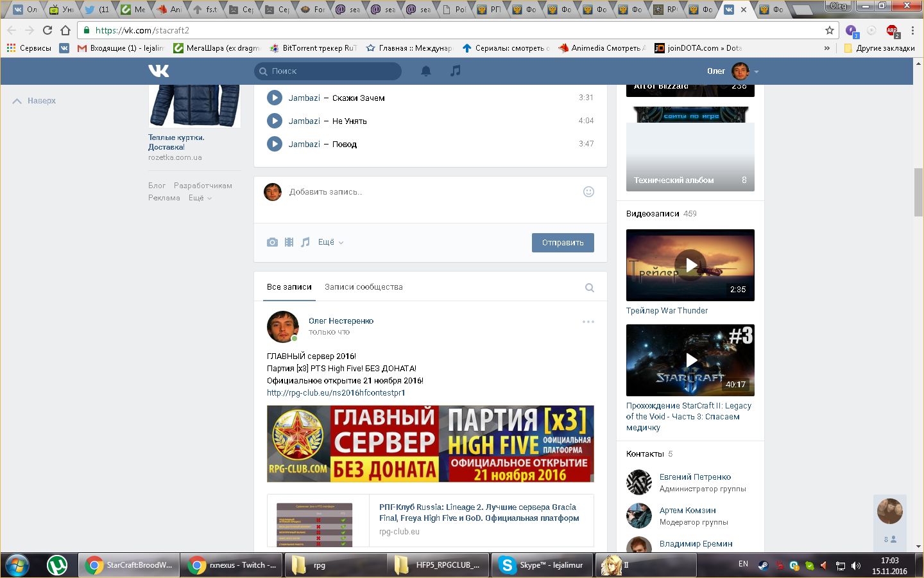The height and width of the screenshot is (578, 924).
Task: Attach a video with the film icon
Action: [289, 242]
